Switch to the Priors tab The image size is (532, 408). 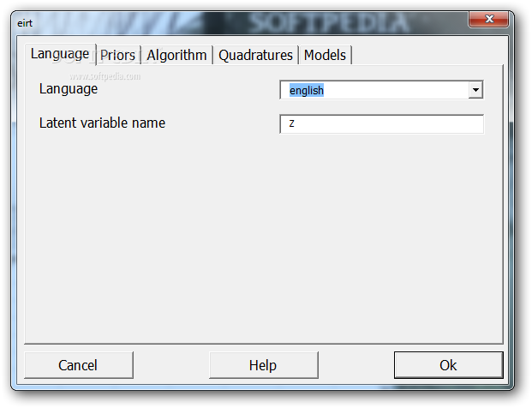pyautogui.click(x=118, y=55)
